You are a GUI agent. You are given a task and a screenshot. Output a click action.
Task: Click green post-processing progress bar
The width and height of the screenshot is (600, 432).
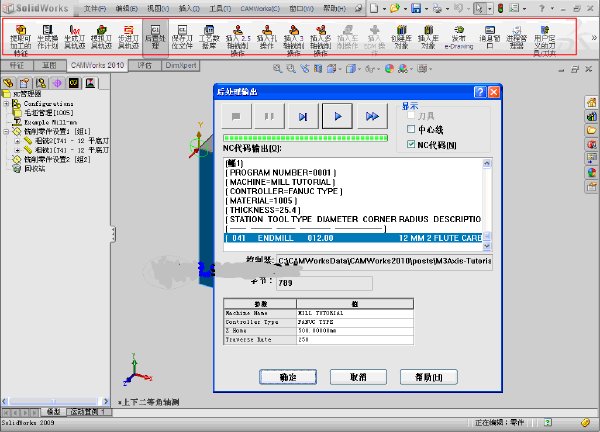pos(305,138)
